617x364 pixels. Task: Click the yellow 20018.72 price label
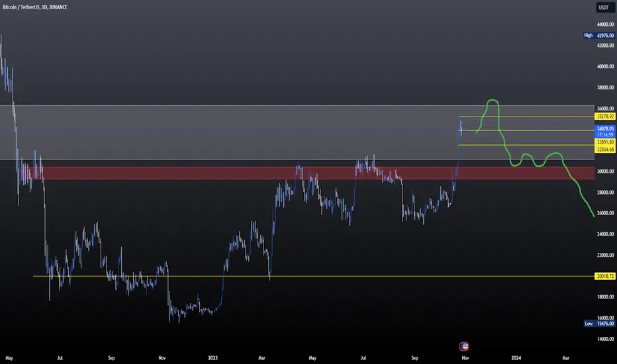pyautogui.click(x=605, y=276)
